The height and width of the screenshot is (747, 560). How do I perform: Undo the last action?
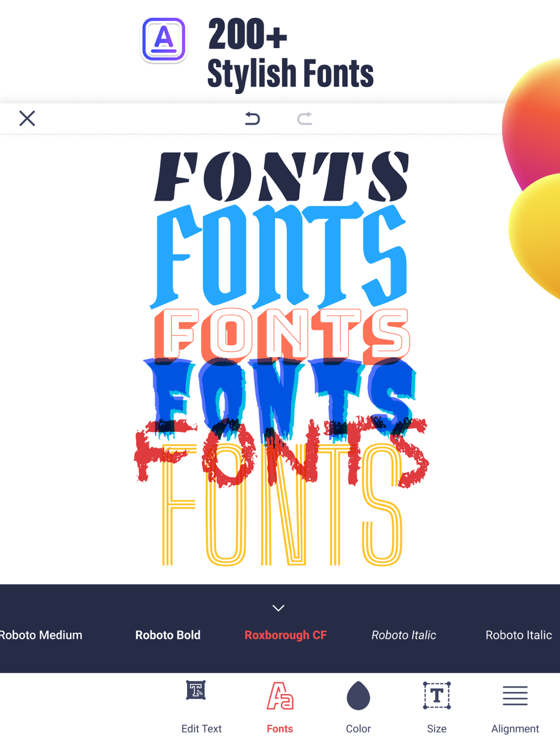pos(253,118)
